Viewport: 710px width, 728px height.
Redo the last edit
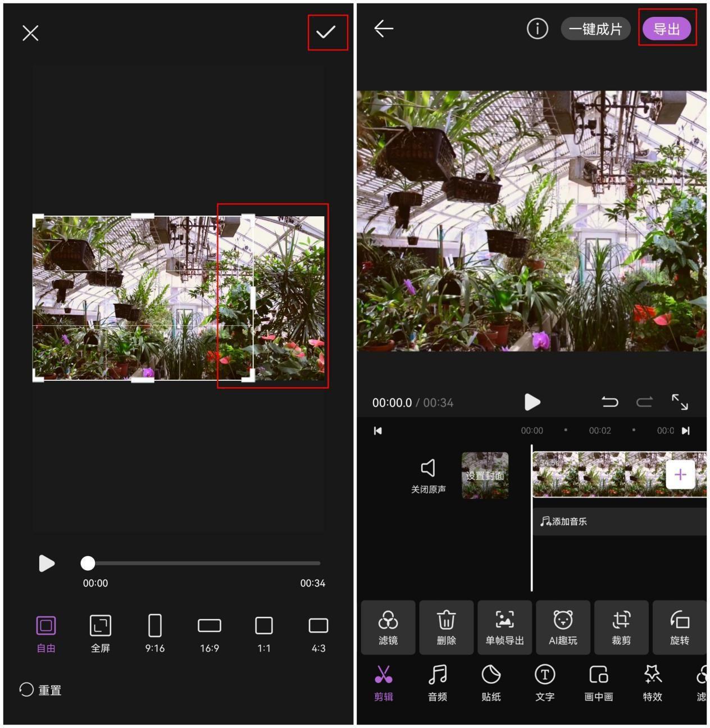644,402
